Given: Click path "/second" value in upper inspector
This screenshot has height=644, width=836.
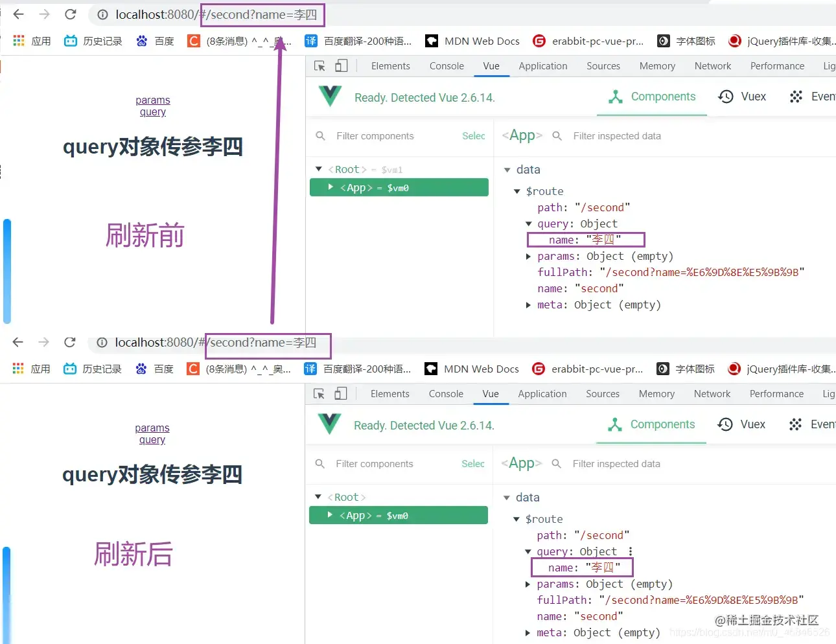Looking at the screenshot, I should [x=602, y=208].
